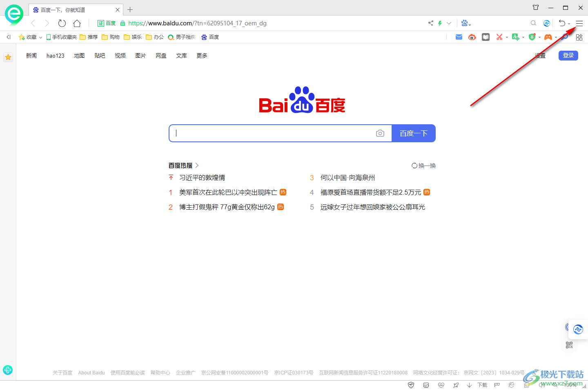The height and width of the screenshot is (390, 588).
Task: Click the skin shirt icon in title bar
Action: pyautogui.click(x=536, y=7)
